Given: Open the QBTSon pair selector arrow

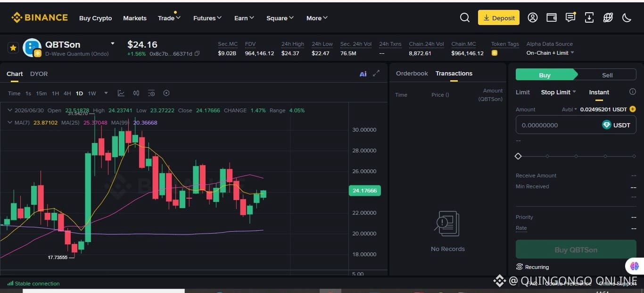Looking at the screenshot, I should [113, 44].
